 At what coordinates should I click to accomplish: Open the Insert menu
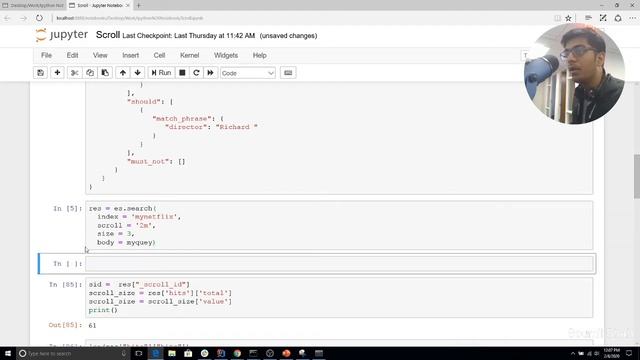pyautogui.click(x=131, y=55)
